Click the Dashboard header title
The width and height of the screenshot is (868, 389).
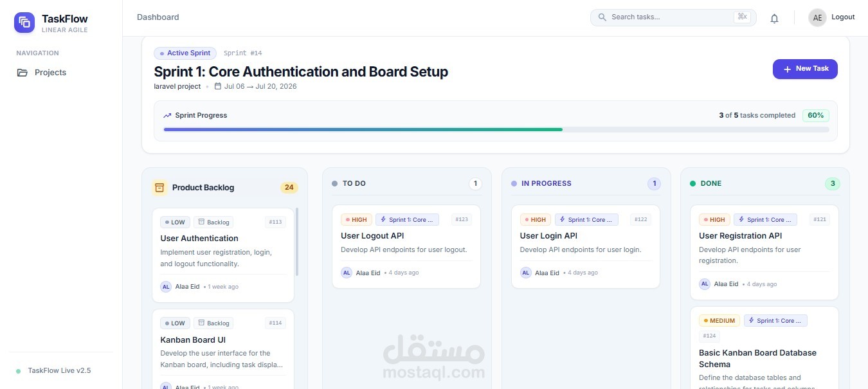click(x=158, y=17)
